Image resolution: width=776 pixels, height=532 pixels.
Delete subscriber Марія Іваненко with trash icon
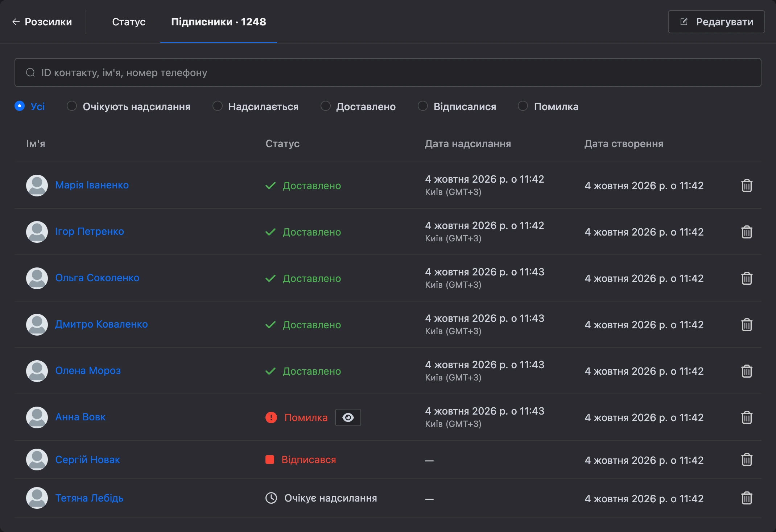tap(747, 186)
